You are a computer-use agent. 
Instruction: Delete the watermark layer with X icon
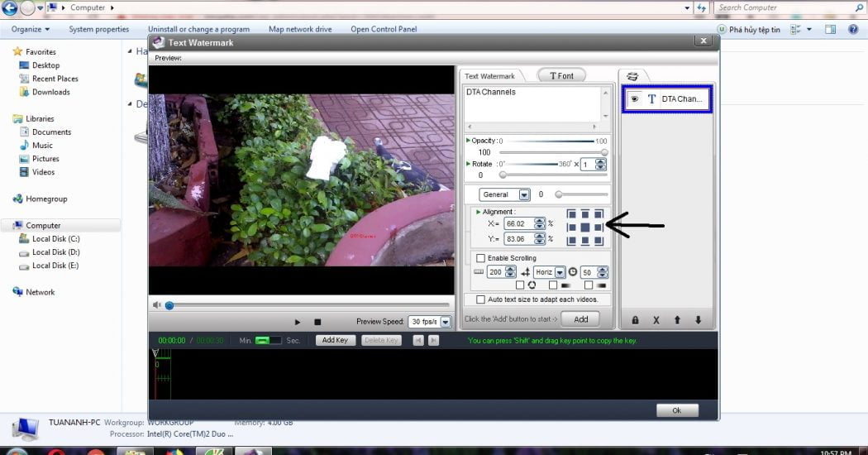pyautogui.click(x=656, y=320)
